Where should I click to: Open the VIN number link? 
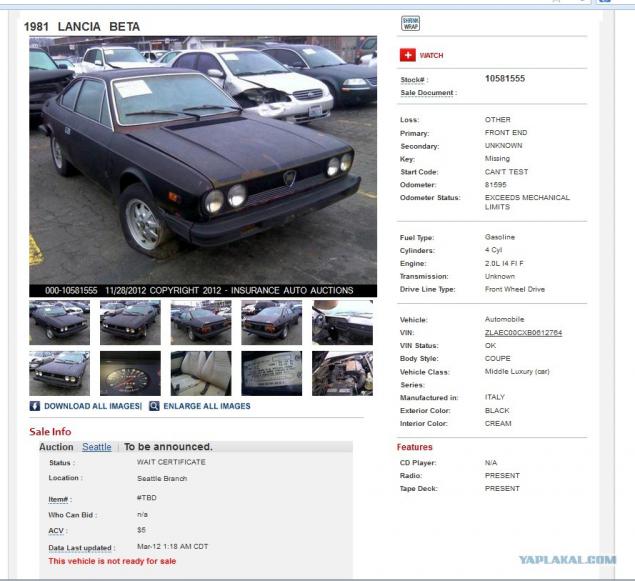pyautogui.click(x=523, y=333)
